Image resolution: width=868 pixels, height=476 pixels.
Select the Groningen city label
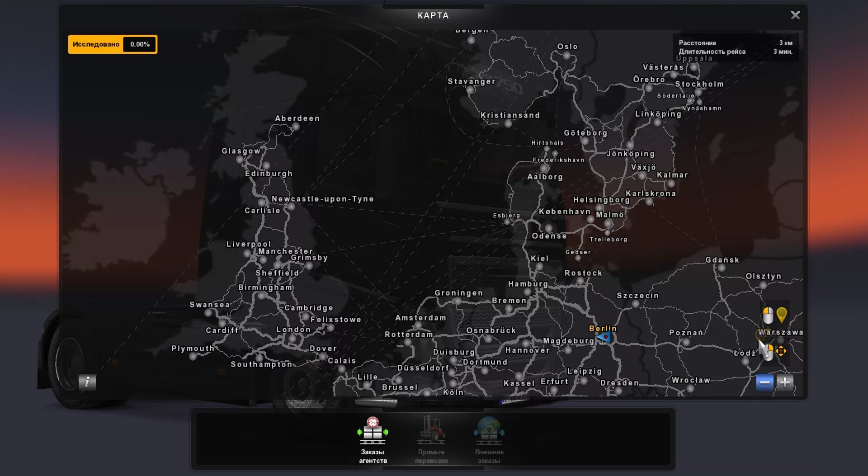tap(459, 293)
